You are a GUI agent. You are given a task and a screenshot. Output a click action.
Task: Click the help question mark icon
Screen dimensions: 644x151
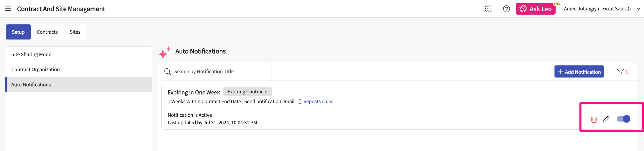tap(506, 9)
